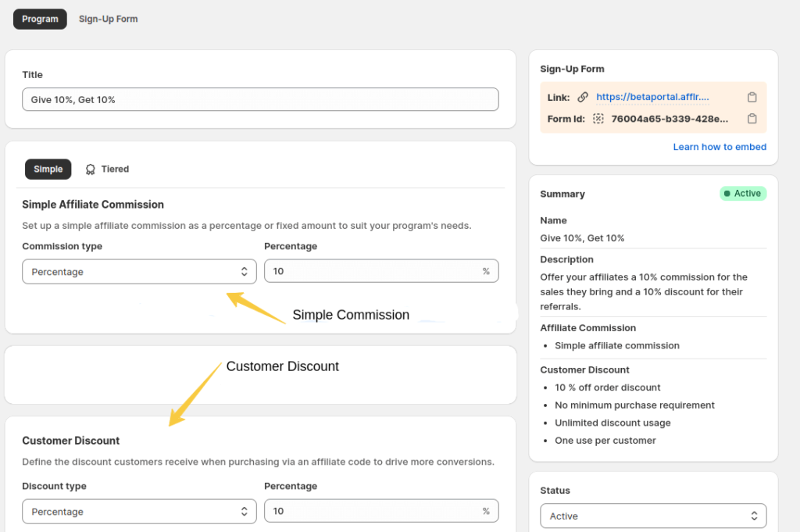Click the chain link icon next to Link
Image resolution: width=800 pixels, height=532 pixels.
click(x=583, y=97)
